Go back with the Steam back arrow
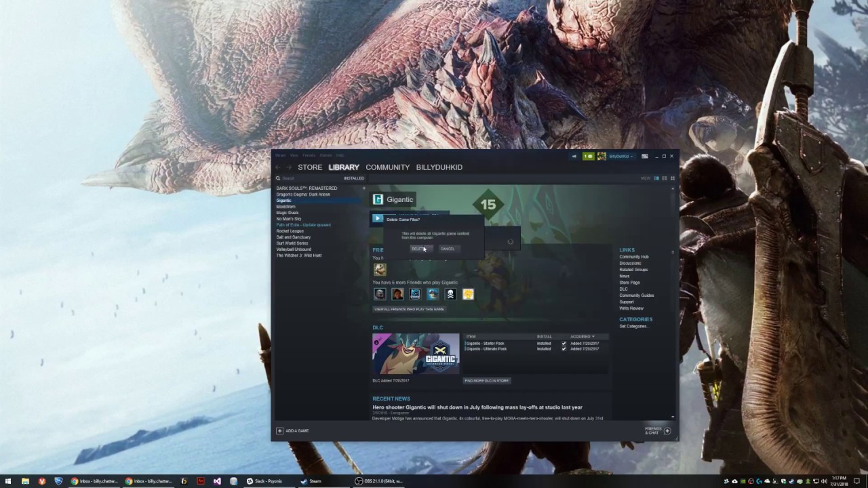The width and height of the screenshot is (868, 488). (277, 167)
